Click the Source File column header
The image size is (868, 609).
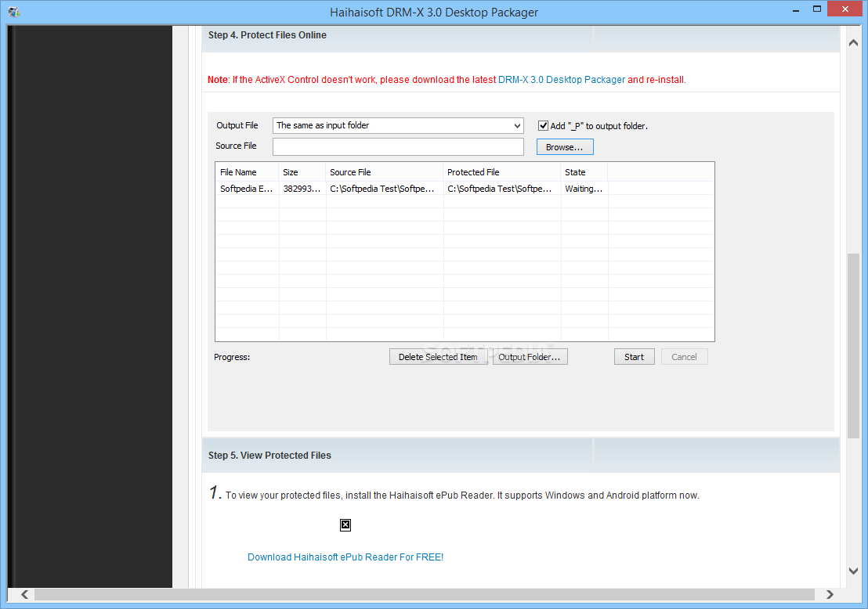[385, 172]
